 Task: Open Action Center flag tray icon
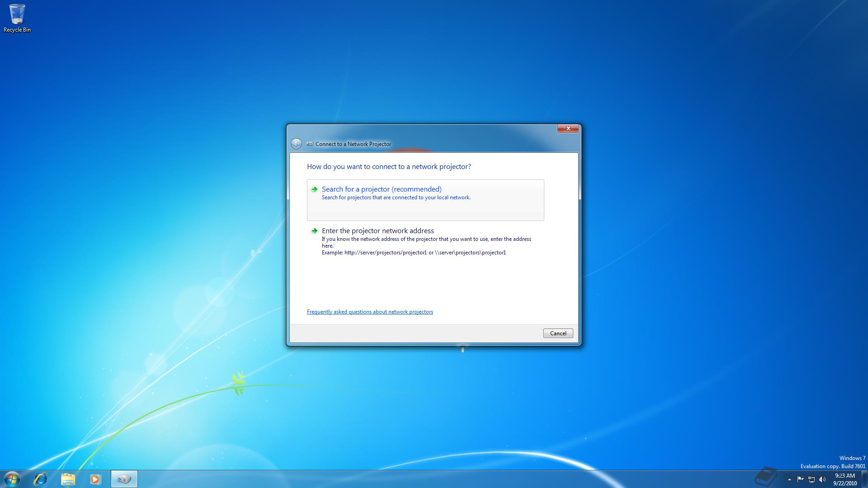[800, 479]
